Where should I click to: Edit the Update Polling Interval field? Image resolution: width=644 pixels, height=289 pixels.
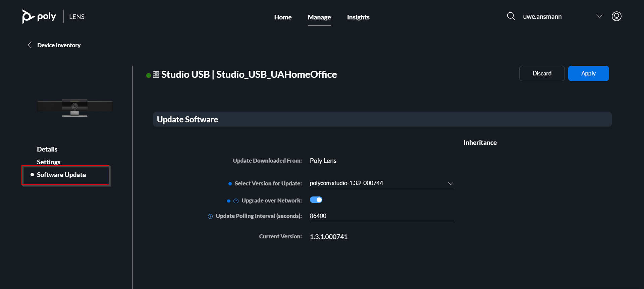tap(382, 216)
